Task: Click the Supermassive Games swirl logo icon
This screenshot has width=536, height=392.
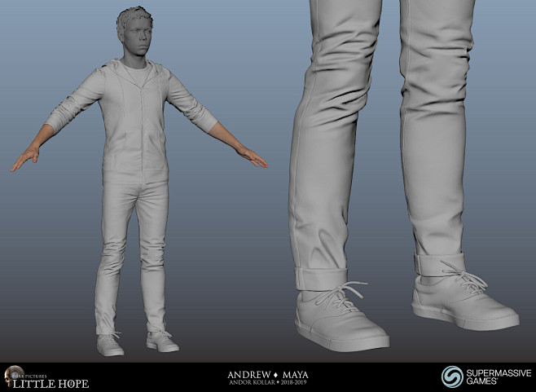Action: point(451,377)
